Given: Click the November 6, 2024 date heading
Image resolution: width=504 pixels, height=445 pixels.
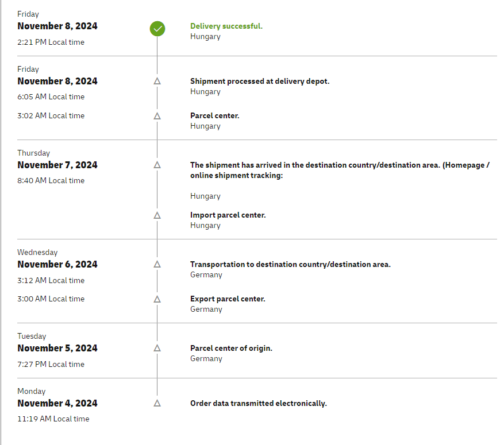Looking at the screenshot, I should coord(57,264).
